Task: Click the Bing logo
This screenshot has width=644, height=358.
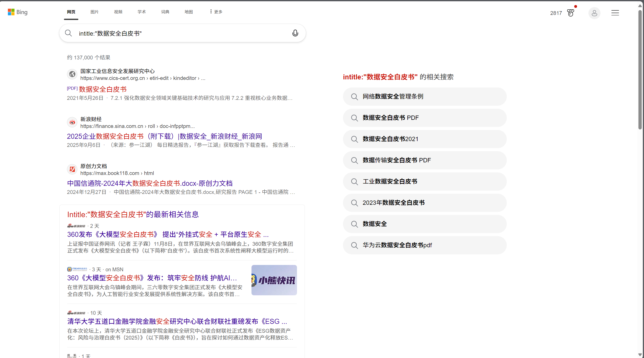Action: [x=17, y=12]
